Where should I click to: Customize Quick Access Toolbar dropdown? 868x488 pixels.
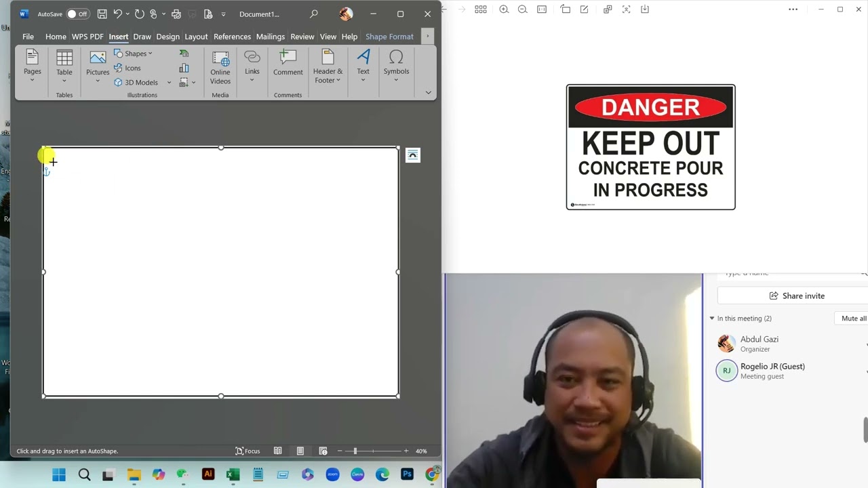click(x=223, y=14)
